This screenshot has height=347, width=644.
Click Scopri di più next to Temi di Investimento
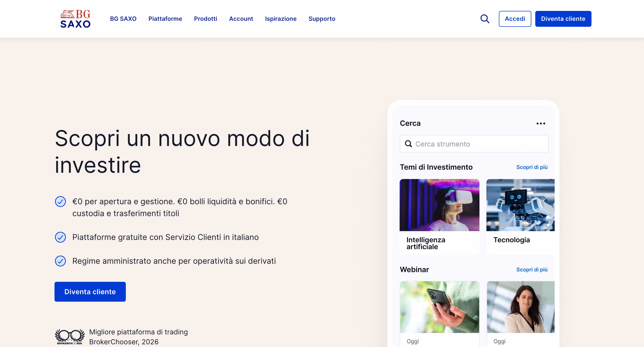tap(532, 167)
